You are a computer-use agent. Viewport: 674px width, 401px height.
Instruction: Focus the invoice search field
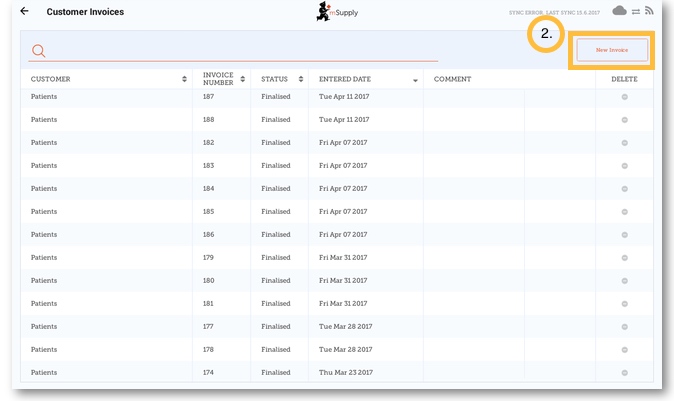[x=240, y=51]
